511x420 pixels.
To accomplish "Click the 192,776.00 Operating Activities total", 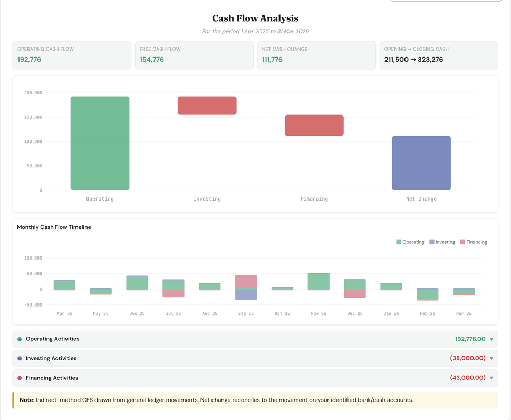I will [470, 339].
